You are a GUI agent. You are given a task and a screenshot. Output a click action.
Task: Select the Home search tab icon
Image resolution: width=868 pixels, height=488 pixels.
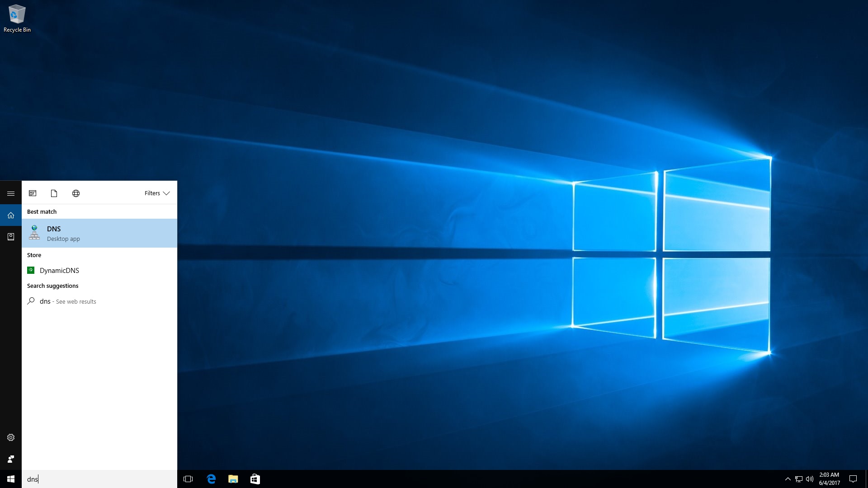[x=11, y=215]
